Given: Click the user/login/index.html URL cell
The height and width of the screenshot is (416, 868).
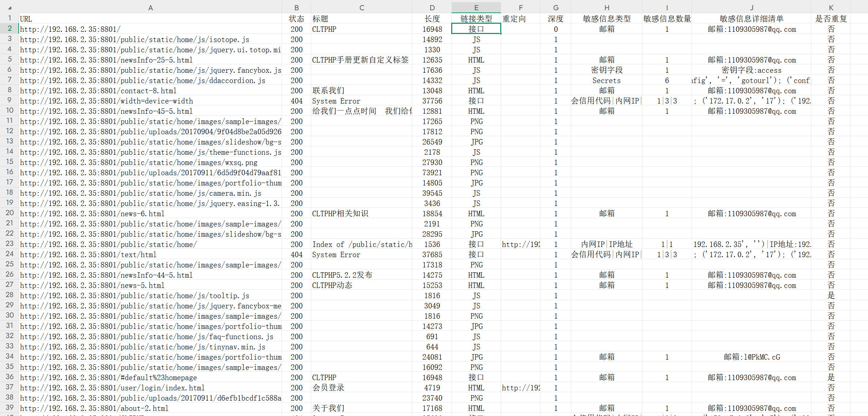Looking at the screenshot, I should click(150, 388).
